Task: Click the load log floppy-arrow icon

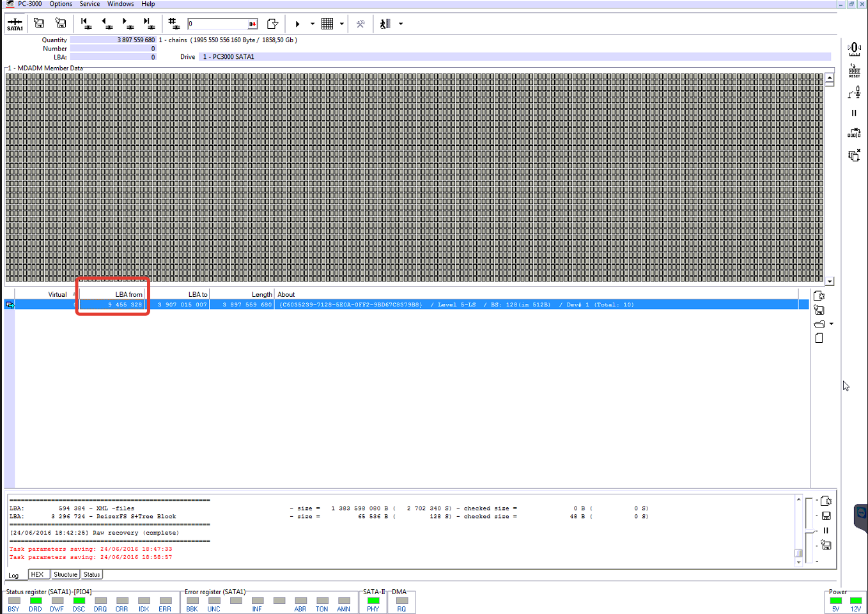Action: pyautogui.click(x=826, y=545)
